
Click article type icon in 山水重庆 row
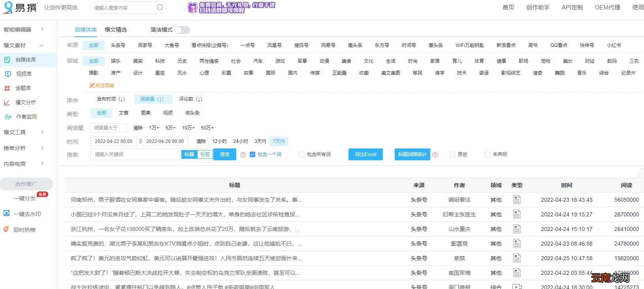[517, 229]
